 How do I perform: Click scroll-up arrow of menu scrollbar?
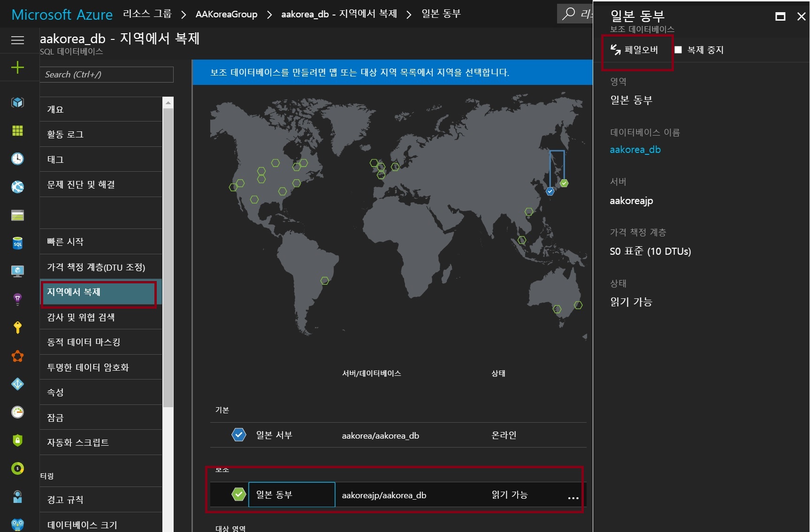(x=168, y=102)
